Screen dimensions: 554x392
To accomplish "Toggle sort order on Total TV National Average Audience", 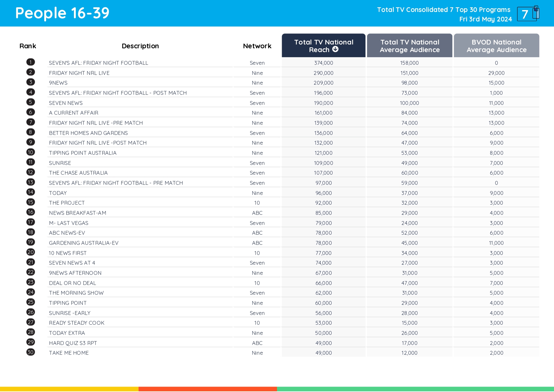I will pyautogui.click(x=409, y=45).
